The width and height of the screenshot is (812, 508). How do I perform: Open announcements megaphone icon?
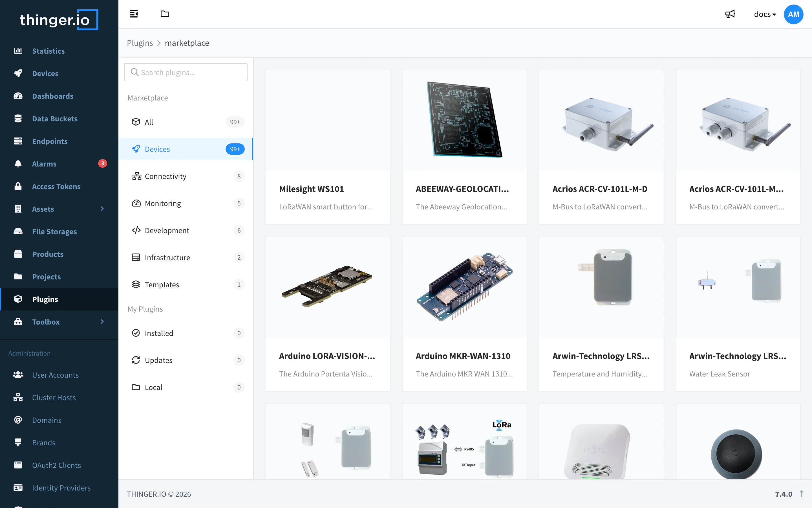(730, 14)
